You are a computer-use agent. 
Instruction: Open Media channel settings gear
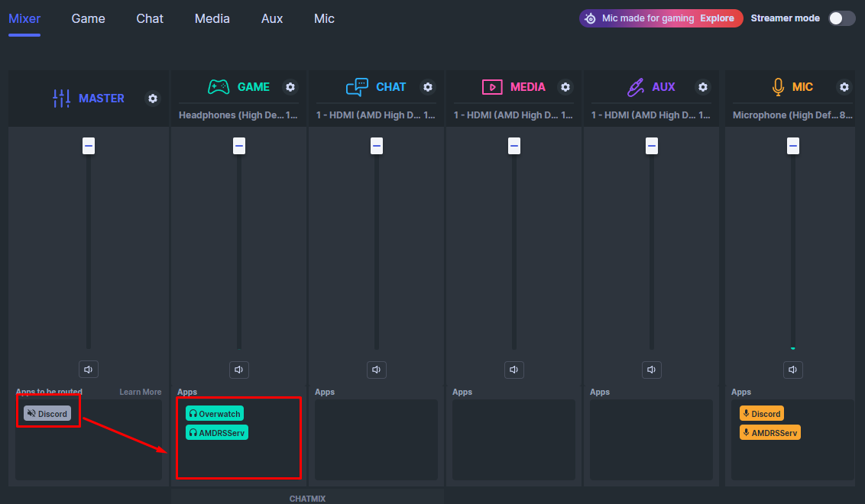pyautogui.click(x=565, y=87)
